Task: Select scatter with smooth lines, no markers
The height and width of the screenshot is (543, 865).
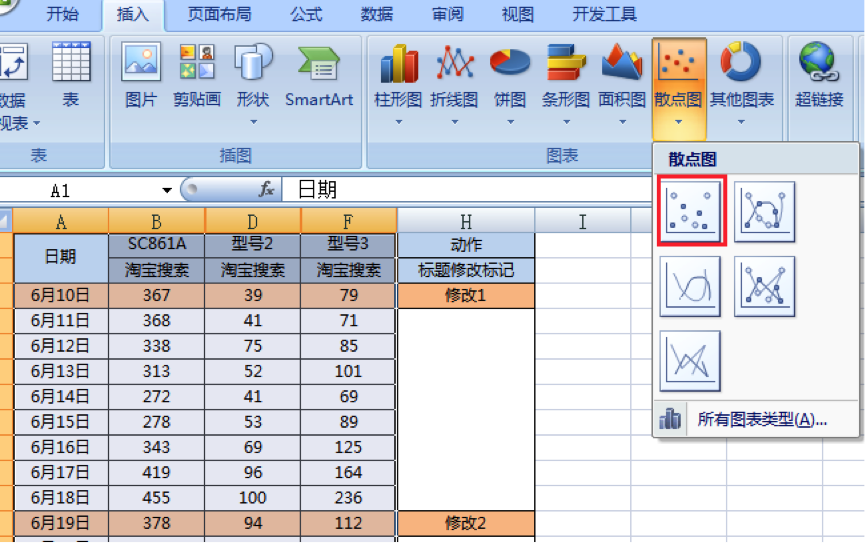Action: coord(690,286)
